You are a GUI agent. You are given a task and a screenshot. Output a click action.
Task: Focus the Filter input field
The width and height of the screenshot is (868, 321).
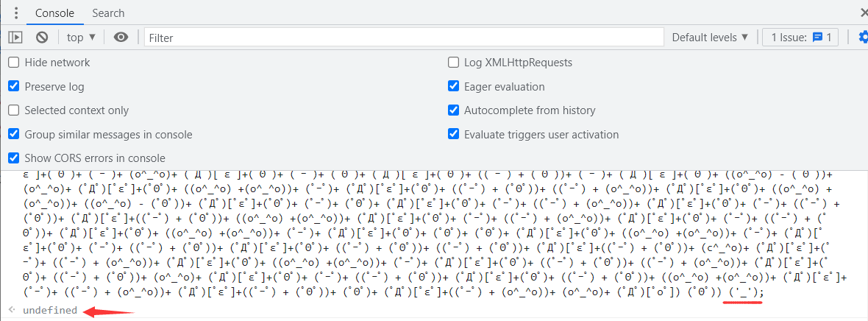(405, 37)
